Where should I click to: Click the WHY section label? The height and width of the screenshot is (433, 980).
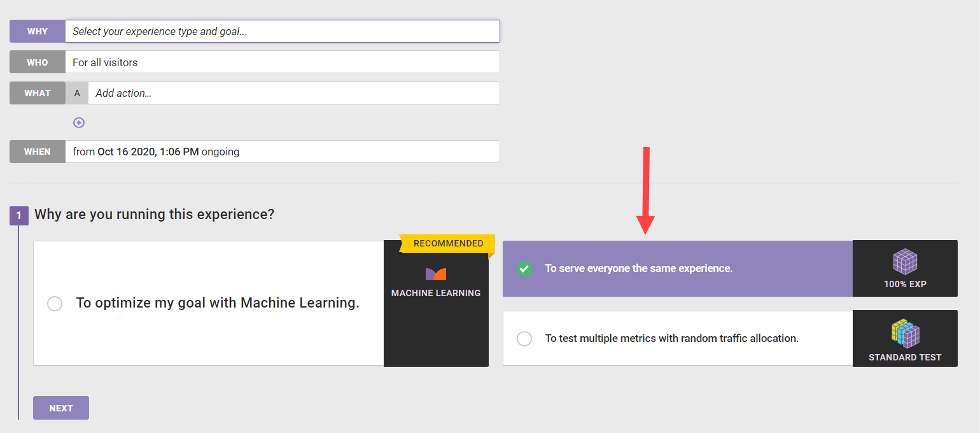coord(37,31)
